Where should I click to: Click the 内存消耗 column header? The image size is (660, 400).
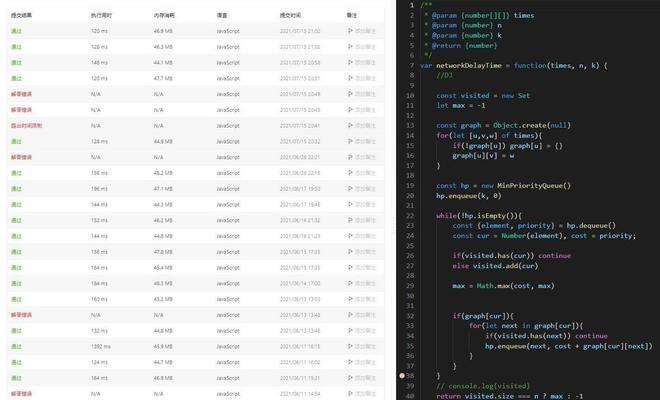pyautogui.click(x=164, y=15)
